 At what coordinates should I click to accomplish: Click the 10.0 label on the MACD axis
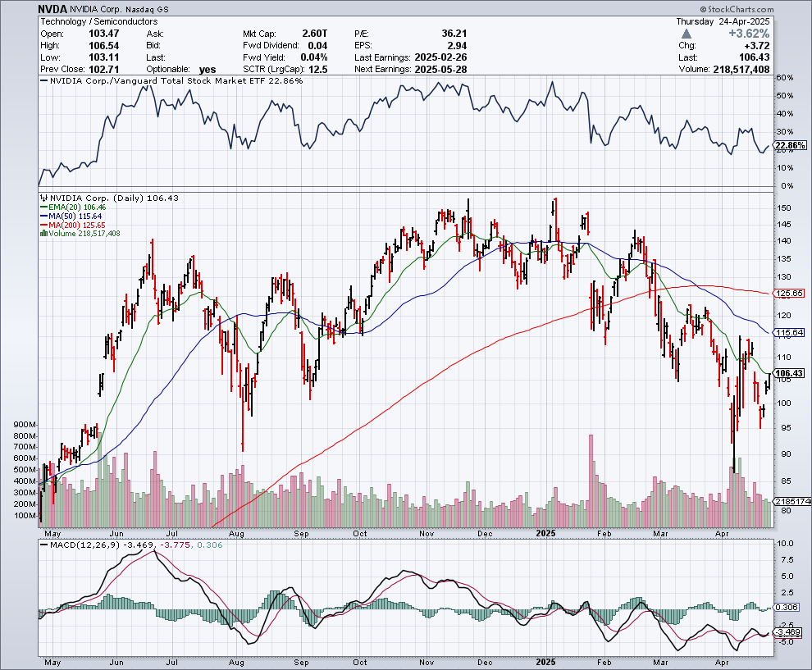pyautogui.click(x=786, y=543)
